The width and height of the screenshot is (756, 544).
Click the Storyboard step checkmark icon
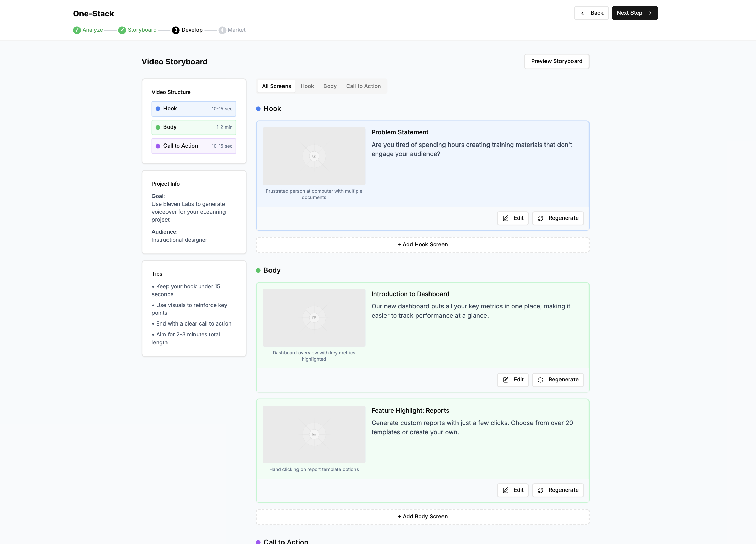[x=122, y=30]
